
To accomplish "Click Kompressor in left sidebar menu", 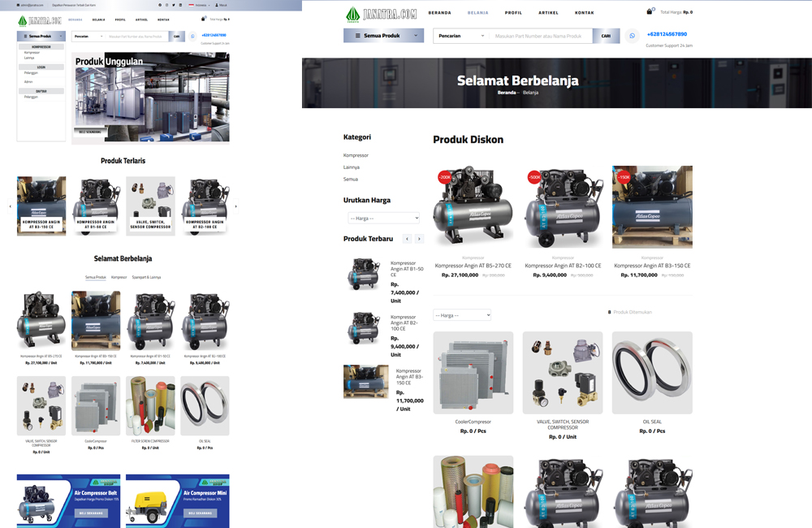I will 32,52.
